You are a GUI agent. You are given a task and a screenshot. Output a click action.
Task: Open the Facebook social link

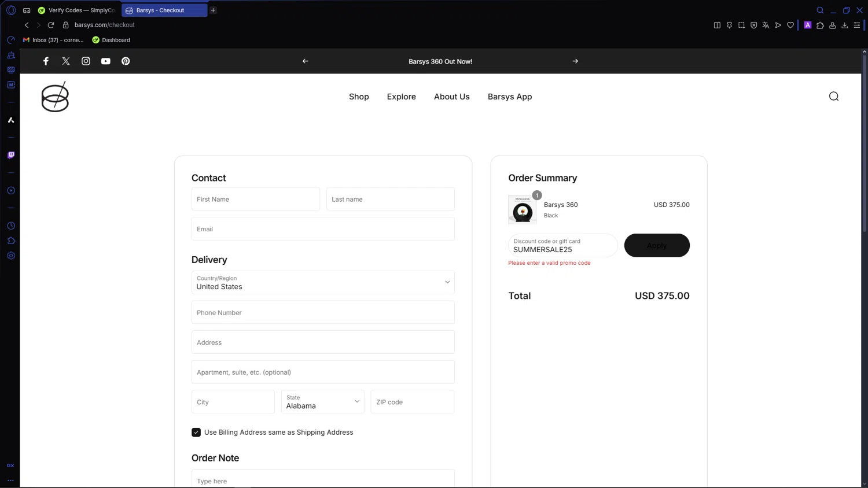[x=46, y=61]
